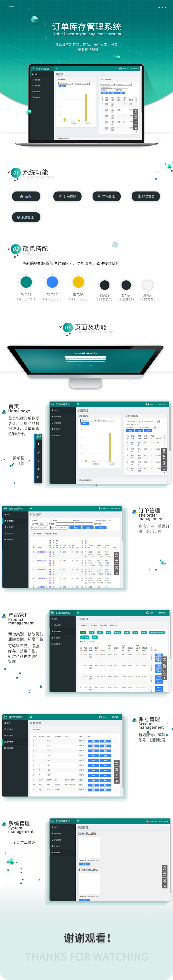
Task: Select the 产品管理 location-pin button
Action: (x=106, y=196)
